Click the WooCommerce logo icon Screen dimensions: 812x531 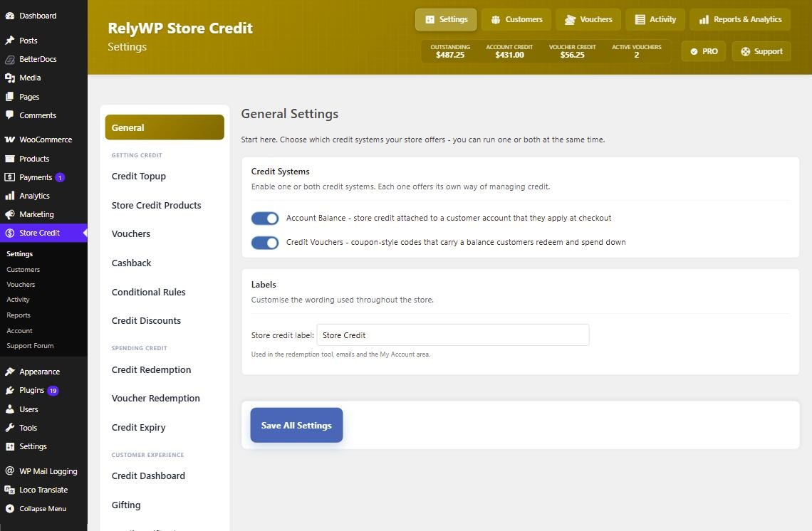click(10, 140)
